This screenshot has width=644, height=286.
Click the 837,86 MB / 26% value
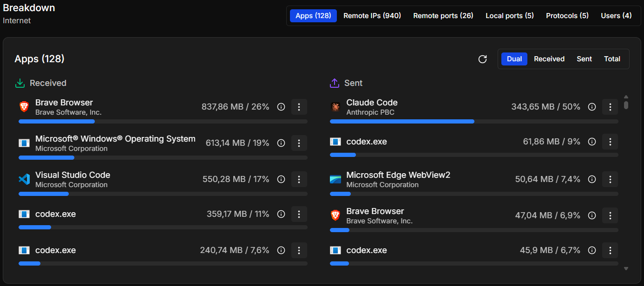235,107
